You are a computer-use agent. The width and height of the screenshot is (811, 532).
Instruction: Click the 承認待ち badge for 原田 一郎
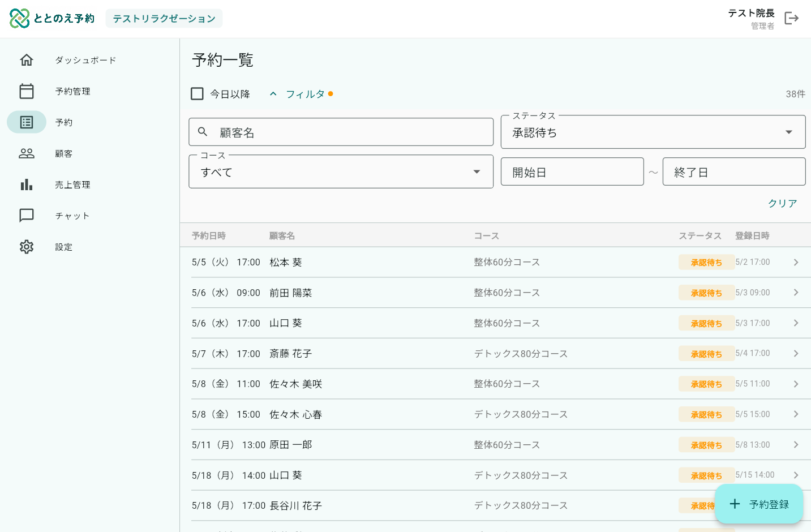click(706, 445)
